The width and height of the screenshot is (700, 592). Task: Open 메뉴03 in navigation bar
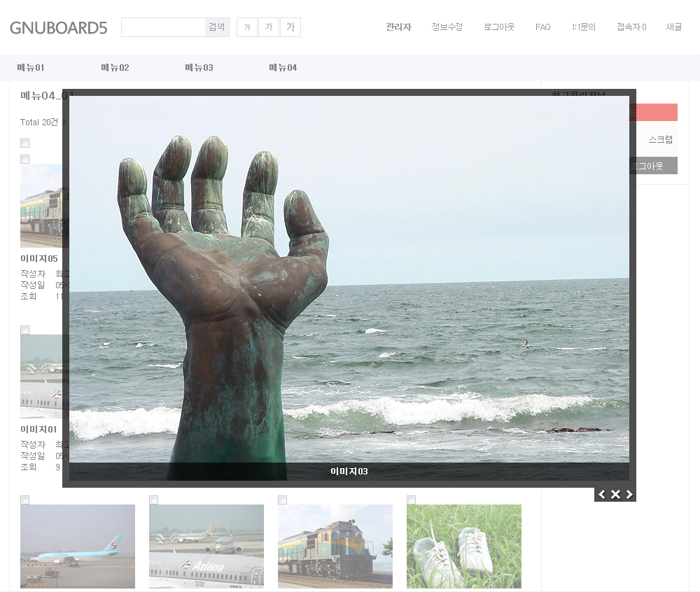(199, 68)
